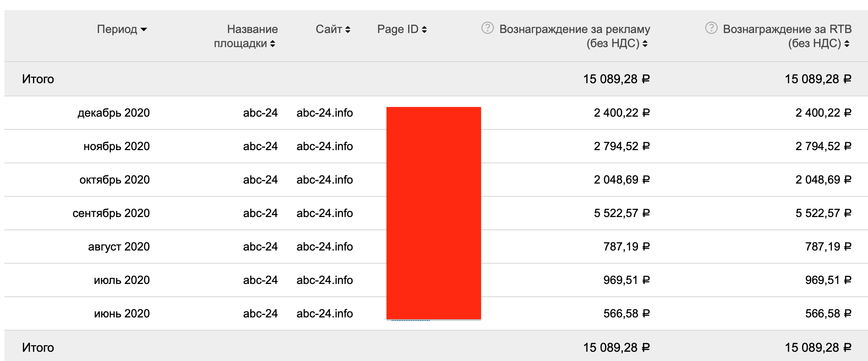Sort by Вознаграждение за RTB arrows

point(847,44)
